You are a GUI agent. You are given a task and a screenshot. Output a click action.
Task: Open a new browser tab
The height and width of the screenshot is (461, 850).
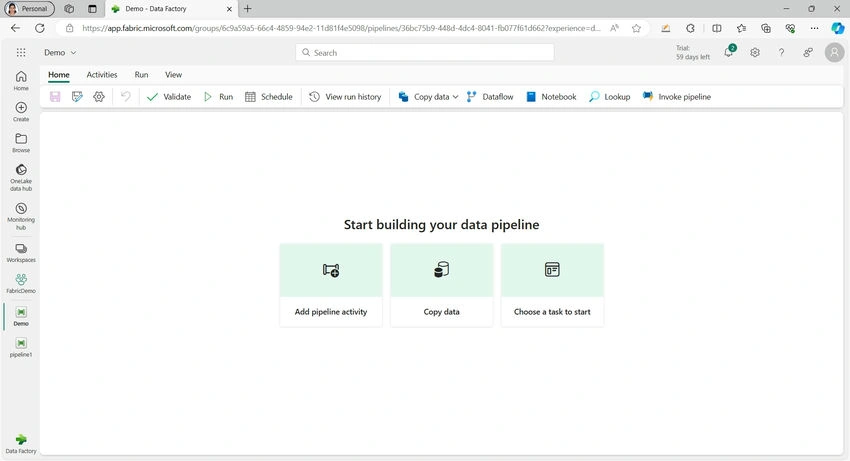pyautogui.click(x=247, y=9)
